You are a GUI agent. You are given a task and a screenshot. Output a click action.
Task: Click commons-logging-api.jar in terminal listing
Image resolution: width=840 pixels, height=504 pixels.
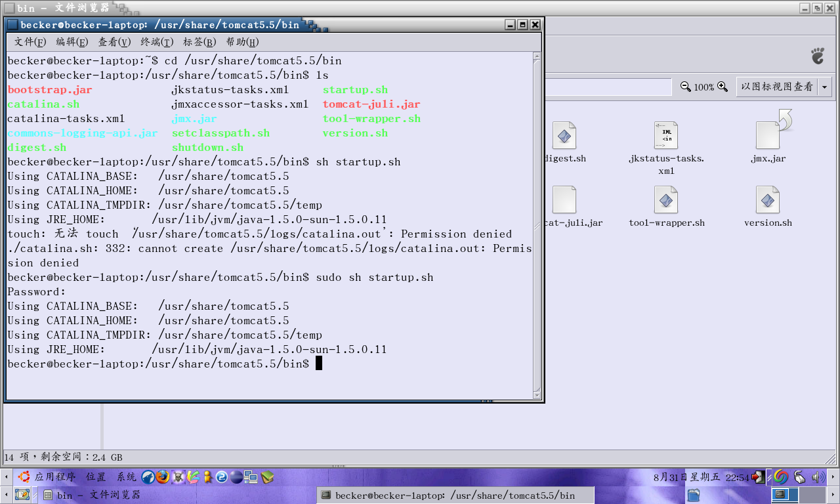coord(83,133)
